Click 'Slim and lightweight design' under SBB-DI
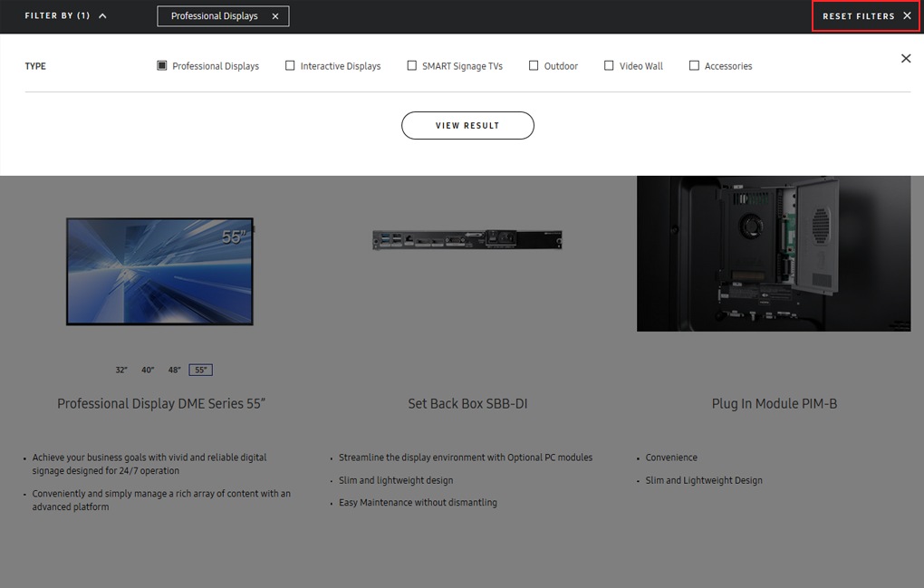 click(x=396, y=480)
